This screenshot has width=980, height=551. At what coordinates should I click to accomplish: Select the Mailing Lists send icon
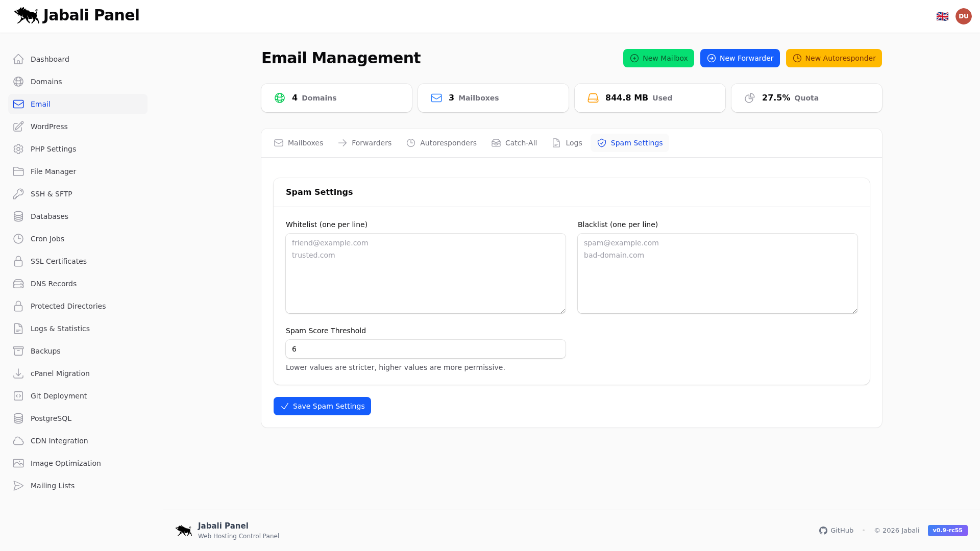[18, 485]
